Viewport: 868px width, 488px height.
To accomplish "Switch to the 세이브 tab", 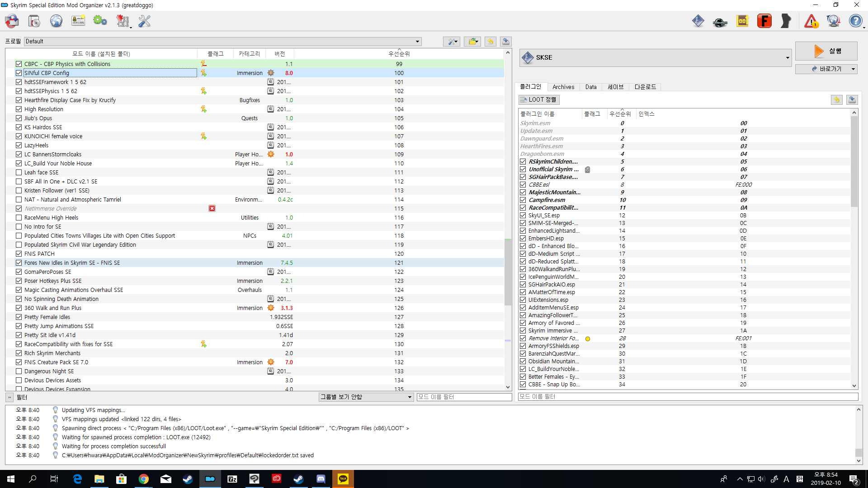I will [615, 87].
